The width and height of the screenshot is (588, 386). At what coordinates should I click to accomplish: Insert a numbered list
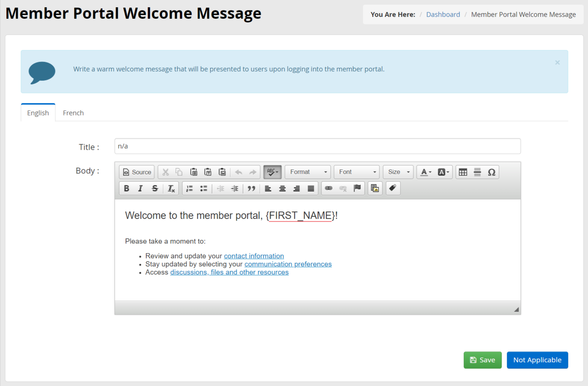pyautogui.click(x=189, y=188)
